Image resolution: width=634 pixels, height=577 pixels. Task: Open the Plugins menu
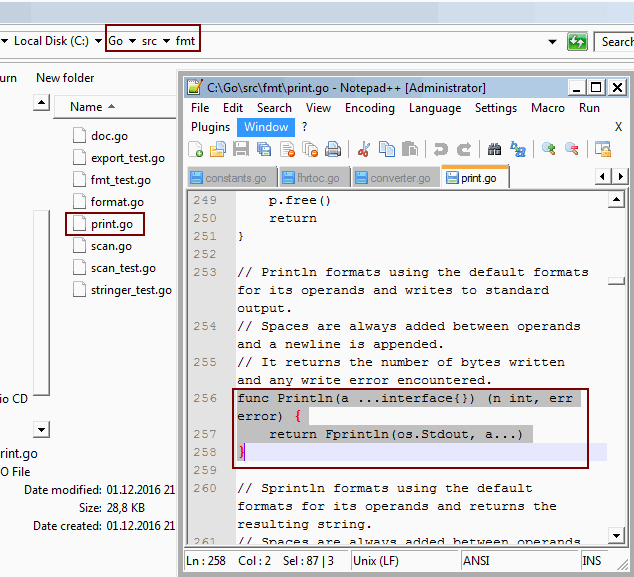(x=210, y=127)
